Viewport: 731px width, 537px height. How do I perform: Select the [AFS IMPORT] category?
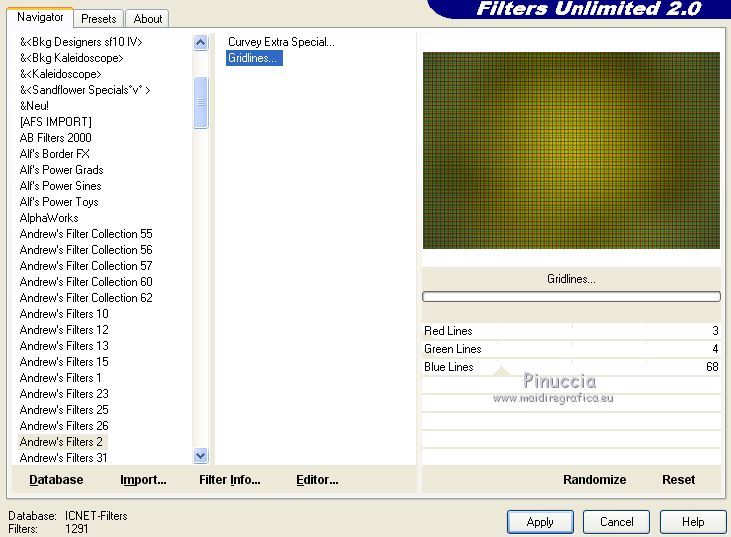55,122
